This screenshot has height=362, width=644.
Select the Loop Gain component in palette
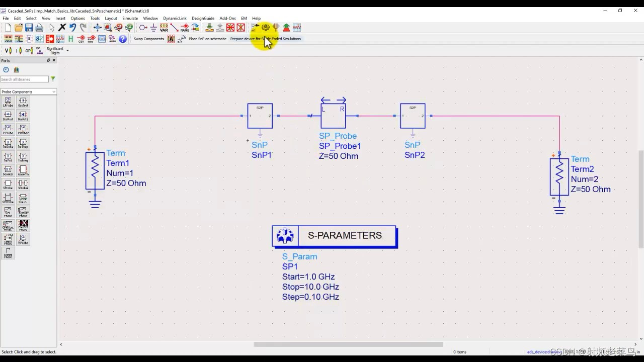[x=23, y=198]
